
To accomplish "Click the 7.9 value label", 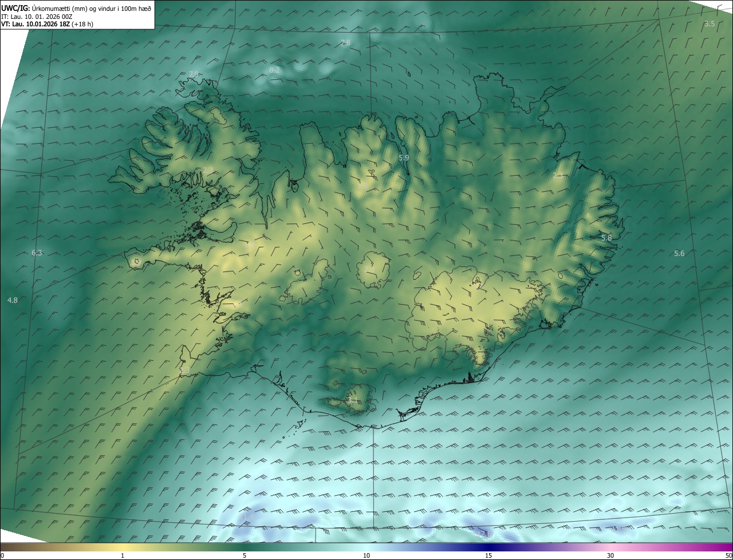I will (x=194, y=74).
